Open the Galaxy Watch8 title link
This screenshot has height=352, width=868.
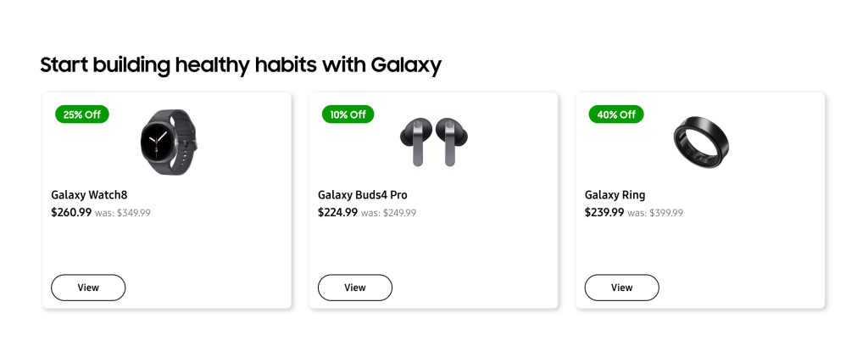coord(89,195)
